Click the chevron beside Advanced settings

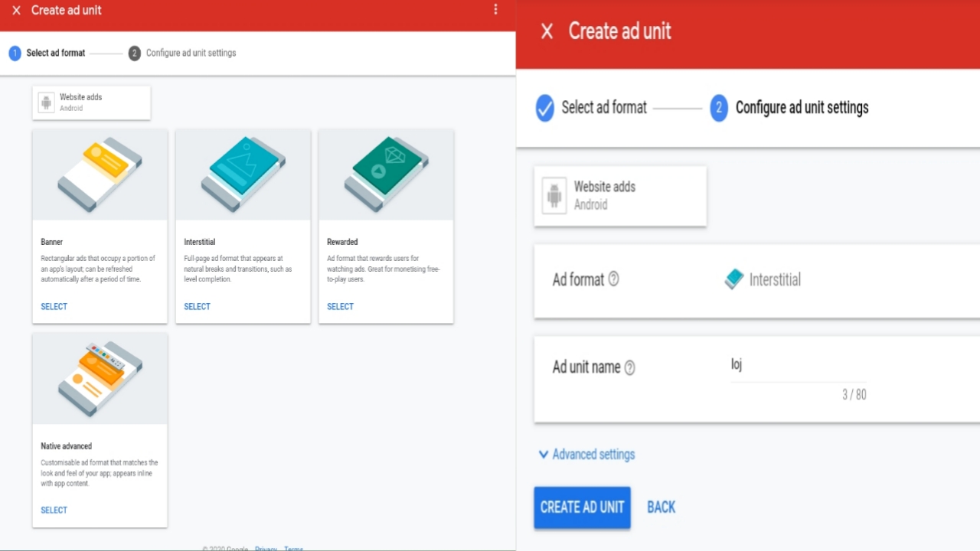coord(544,454)
